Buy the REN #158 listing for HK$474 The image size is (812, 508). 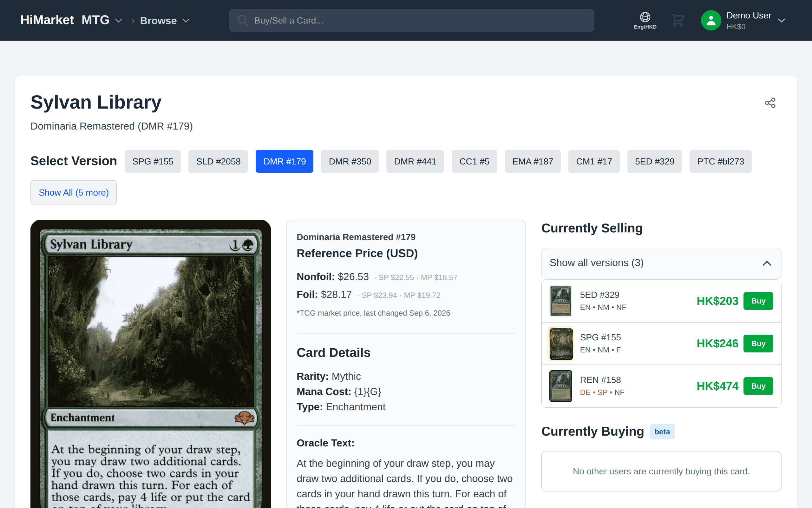pos(758,386)
